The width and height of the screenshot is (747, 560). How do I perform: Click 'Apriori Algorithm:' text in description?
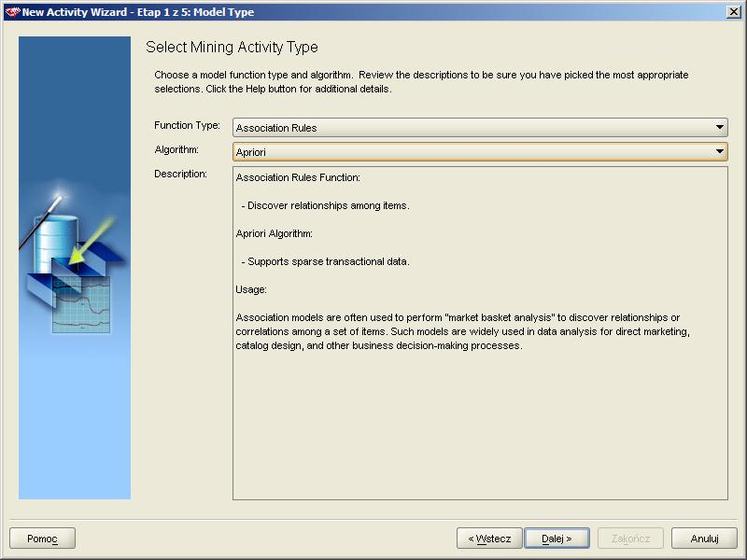coord(274,234)
